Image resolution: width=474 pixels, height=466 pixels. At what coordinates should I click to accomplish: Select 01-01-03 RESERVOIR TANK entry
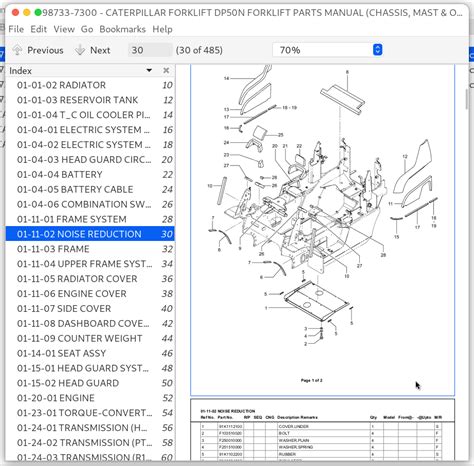click(90, 100)
